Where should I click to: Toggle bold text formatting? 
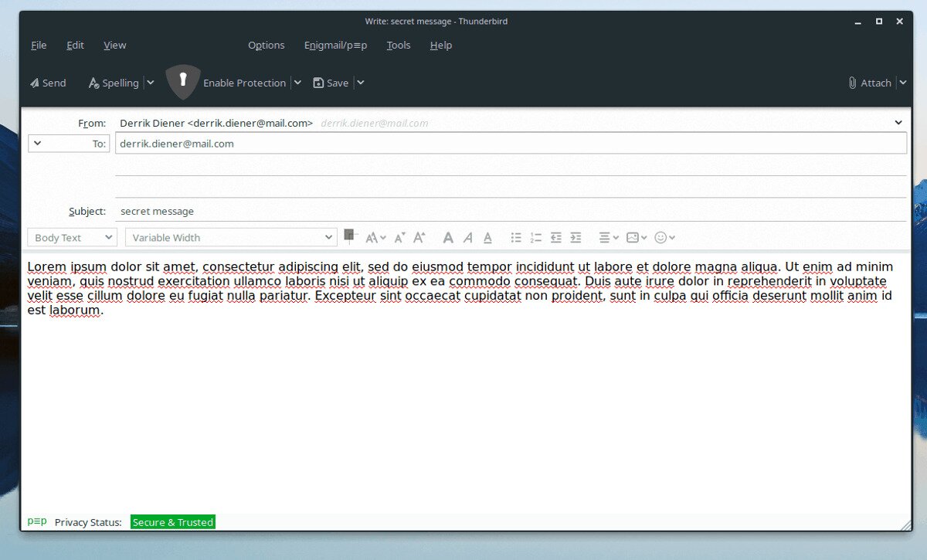coord(448,237)
